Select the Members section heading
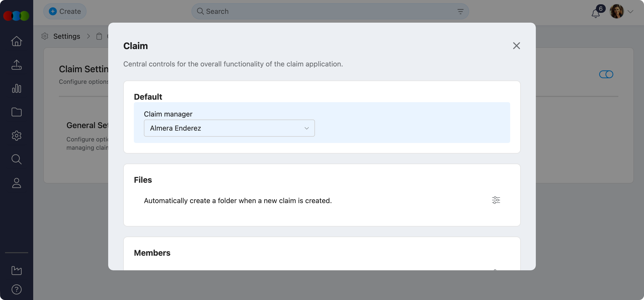644x300 pixels. pyautogui.click(x=152, y=253)
